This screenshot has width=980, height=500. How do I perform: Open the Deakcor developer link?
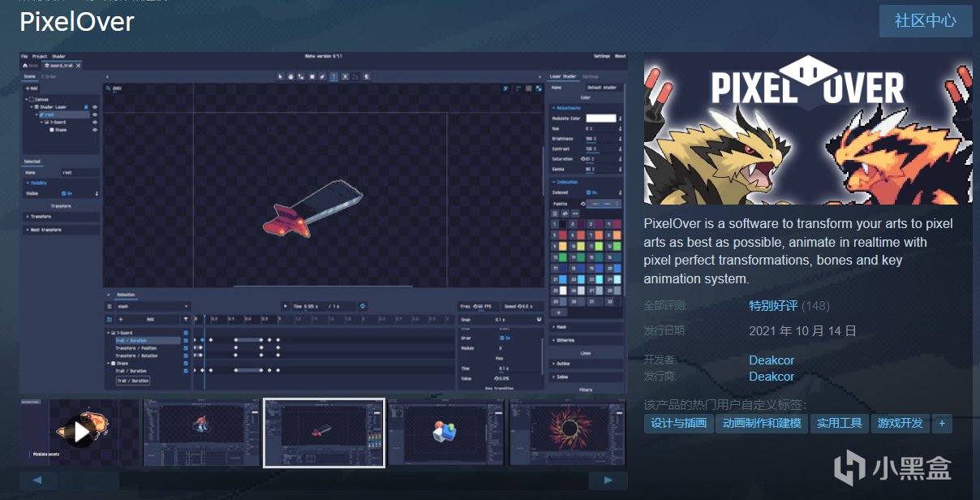(772, 360)
